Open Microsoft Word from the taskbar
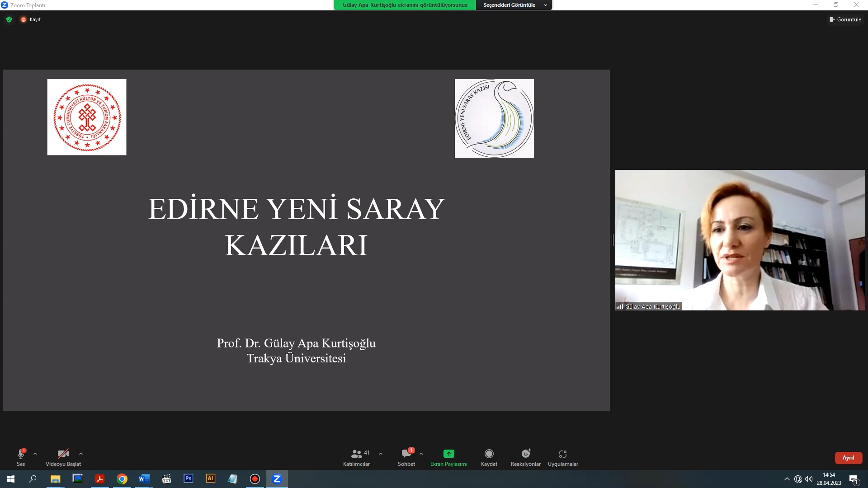Viewport: 868px width, 488px height. click(144, 479)
